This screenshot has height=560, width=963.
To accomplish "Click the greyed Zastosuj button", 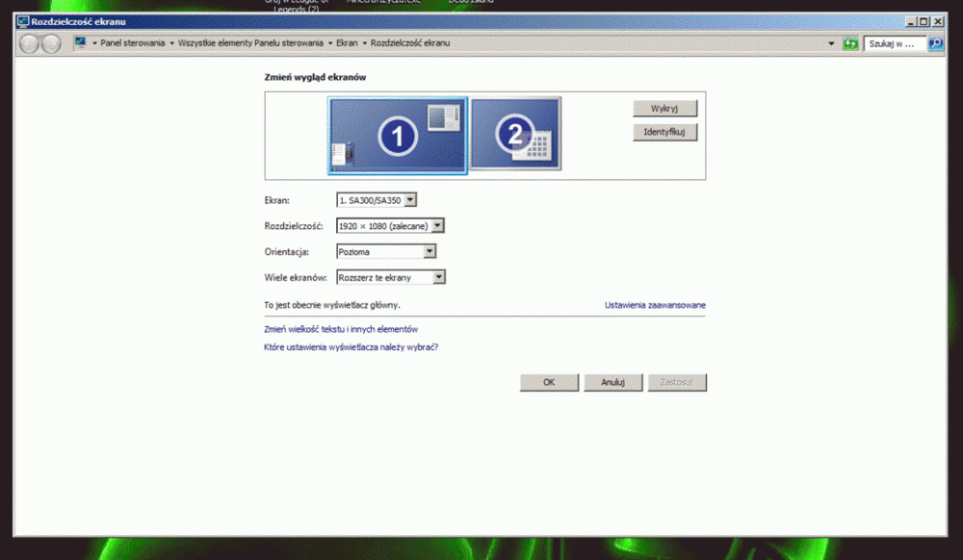I will (677, 382).
